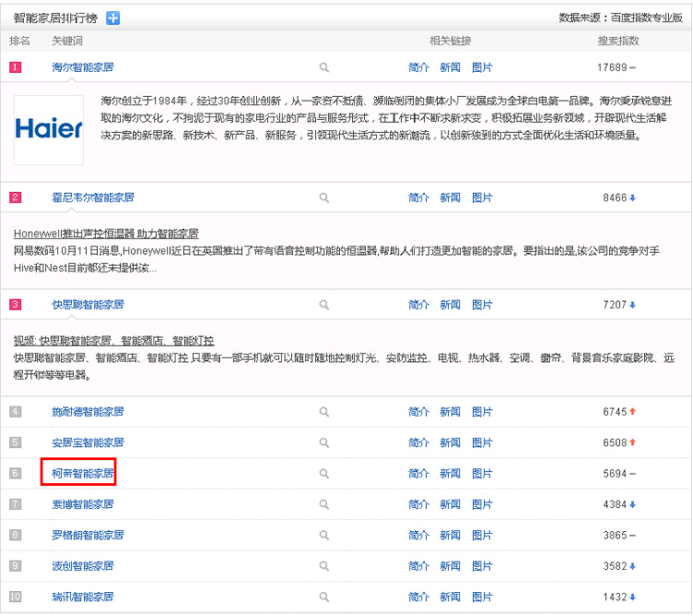693x616 pixels.
Task: Click the search icon in 快思聪智能家居 row
Action: coord(324,305)
